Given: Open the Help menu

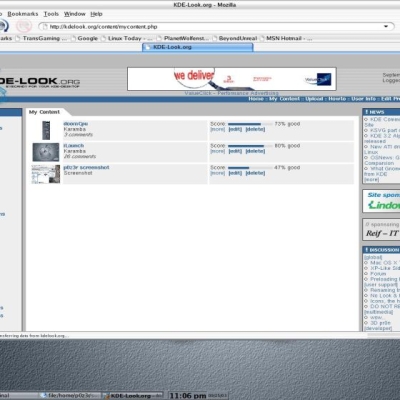Looking at the screenshot, I should [96, 14].
